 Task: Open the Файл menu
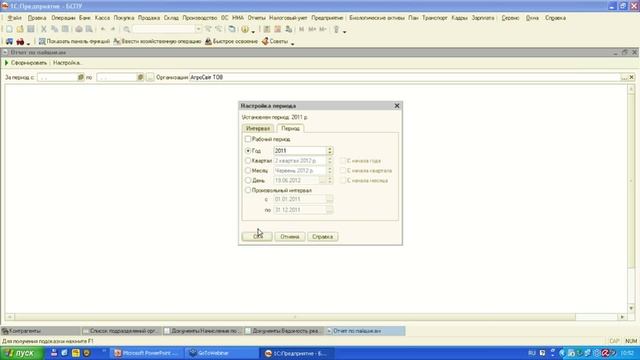coord(14,18)
